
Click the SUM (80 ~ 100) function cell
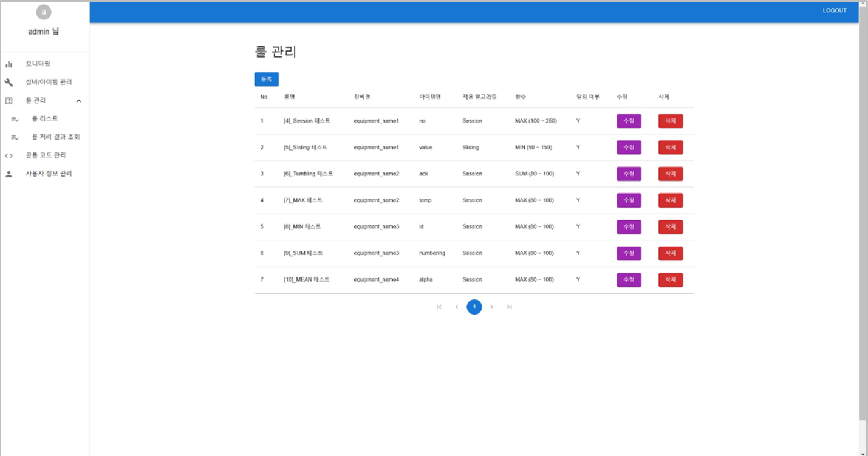click(535, 174)
